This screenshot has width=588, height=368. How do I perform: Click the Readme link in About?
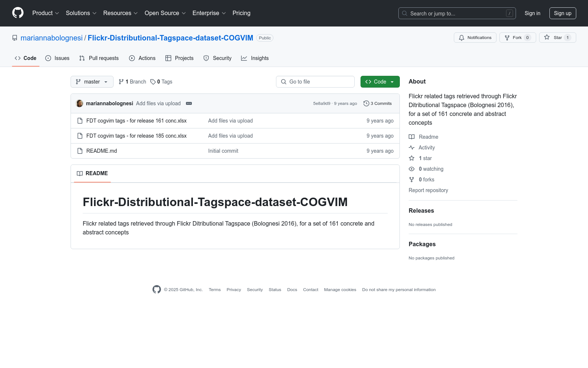click(424, 137)
